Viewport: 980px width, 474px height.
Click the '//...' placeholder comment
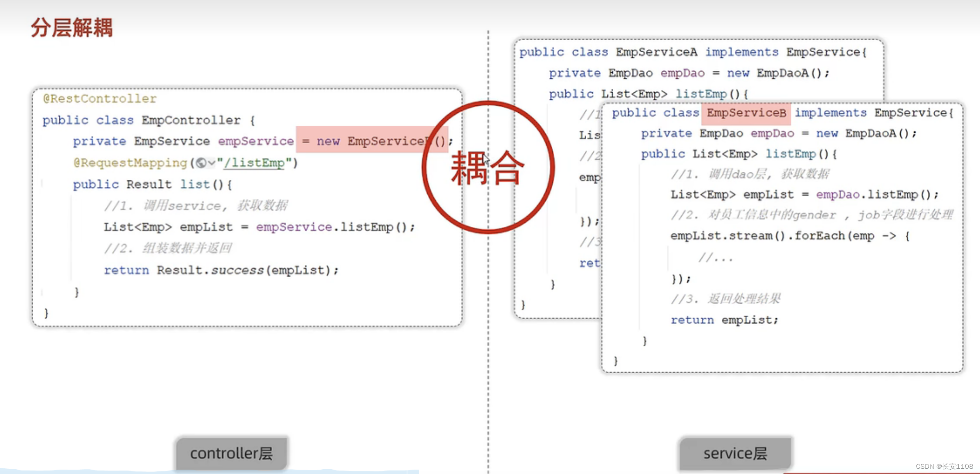coord(716,258)
